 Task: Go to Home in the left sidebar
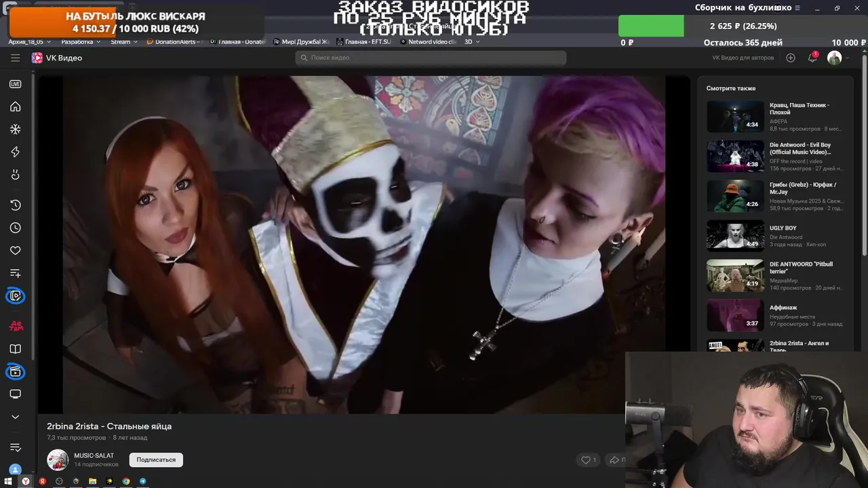pos(15,106)
